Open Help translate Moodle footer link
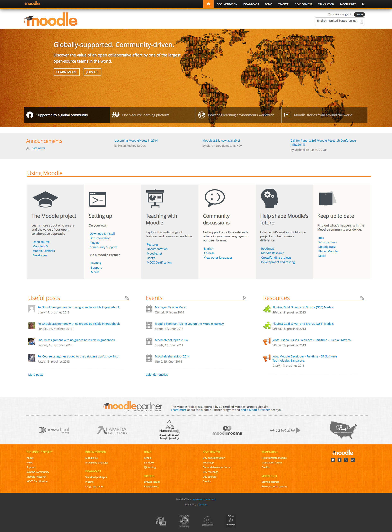Image resolution: width=392 pixels, height=532 pixels. pos(274,458)
